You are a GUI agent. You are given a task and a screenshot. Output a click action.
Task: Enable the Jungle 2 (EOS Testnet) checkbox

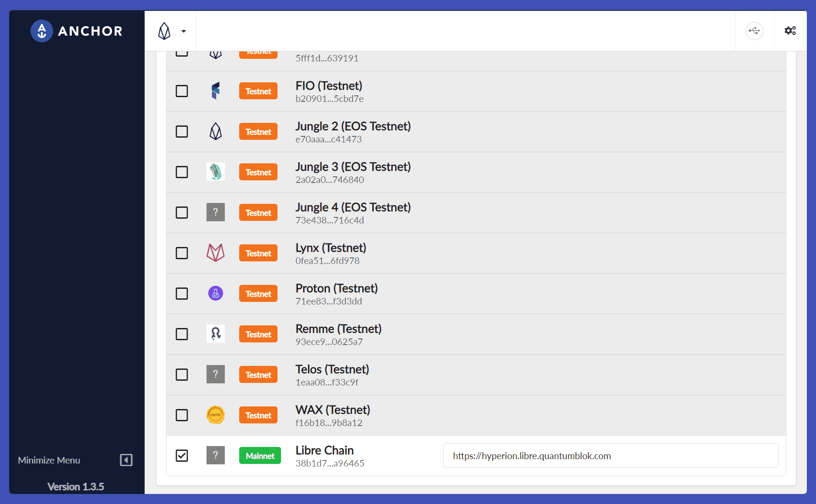pos(182,132)
